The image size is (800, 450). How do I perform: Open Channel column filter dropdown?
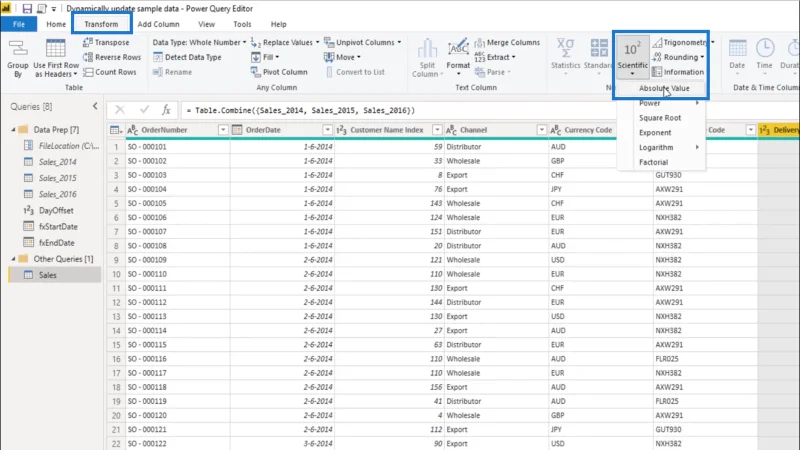[x=542, y=130]
